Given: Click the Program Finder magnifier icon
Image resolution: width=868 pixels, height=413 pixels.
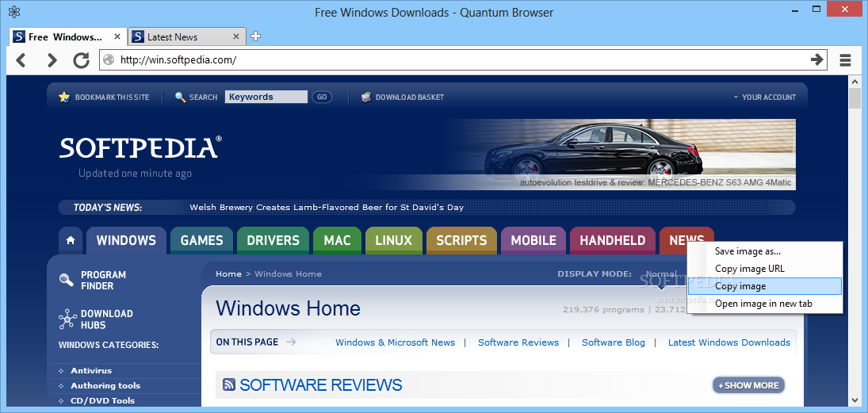Looking at the screenshot, I should click(x=67, y=280).
